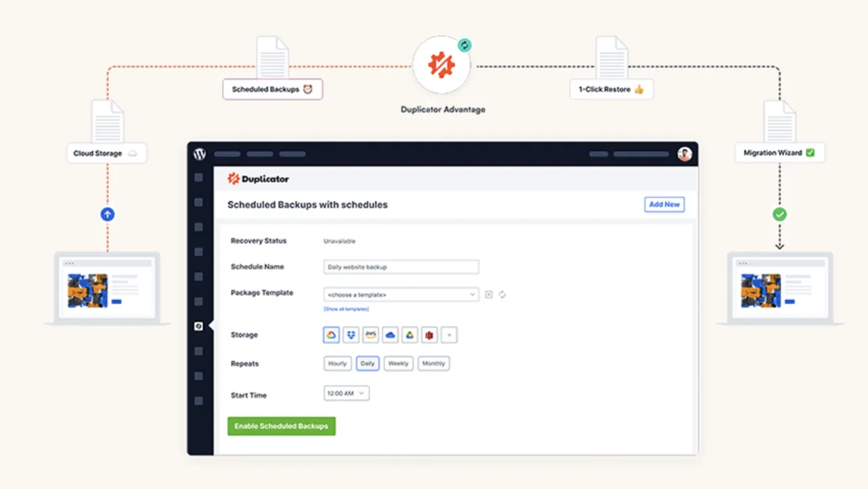Open the Package Template dropdown
The width and height of the screenshot is (868, 489).
pyautogui.click(x=402, y=295)
